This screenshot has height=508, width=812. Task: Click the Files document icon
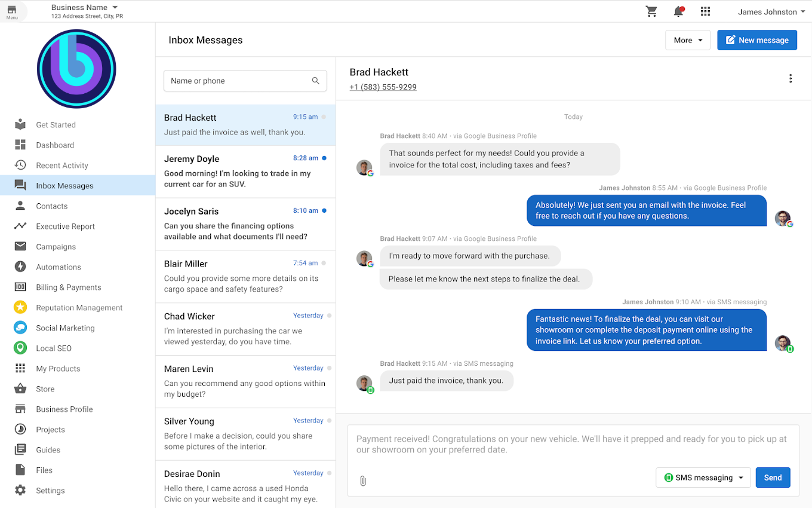pyautogui.click(x=20, y=470)
